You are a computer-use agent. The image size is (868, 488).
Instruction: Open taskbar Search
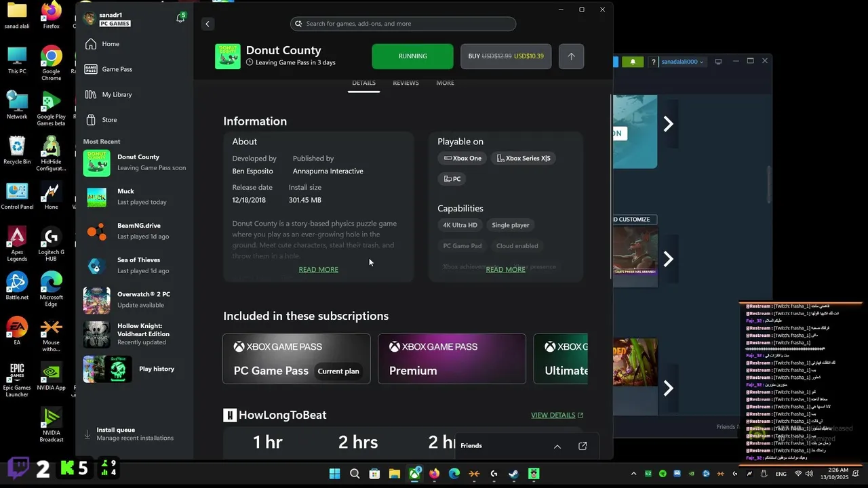tap(355, 474)
